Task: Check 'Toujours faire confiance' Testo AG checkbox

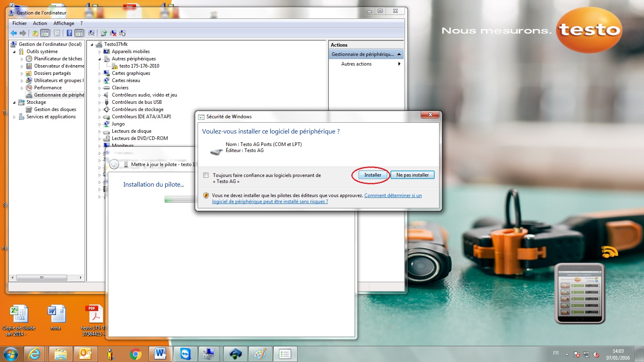Action: pyautogui.click(x=206, y=175)
